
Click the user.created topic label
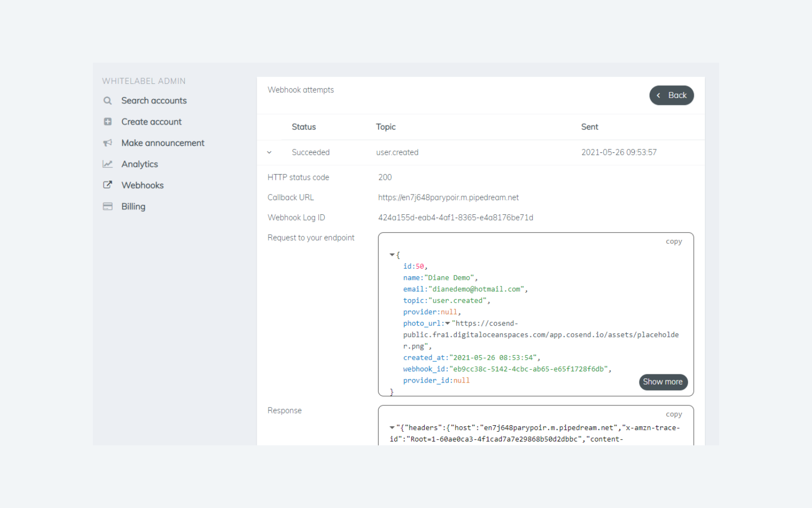coord(397,152)
